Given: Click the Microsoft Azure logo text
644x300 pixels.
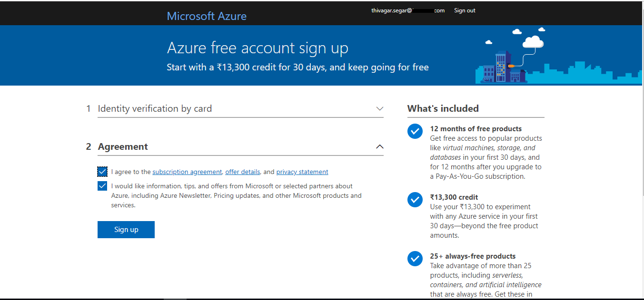Looking at the screenshot, I should click(207, 16).
